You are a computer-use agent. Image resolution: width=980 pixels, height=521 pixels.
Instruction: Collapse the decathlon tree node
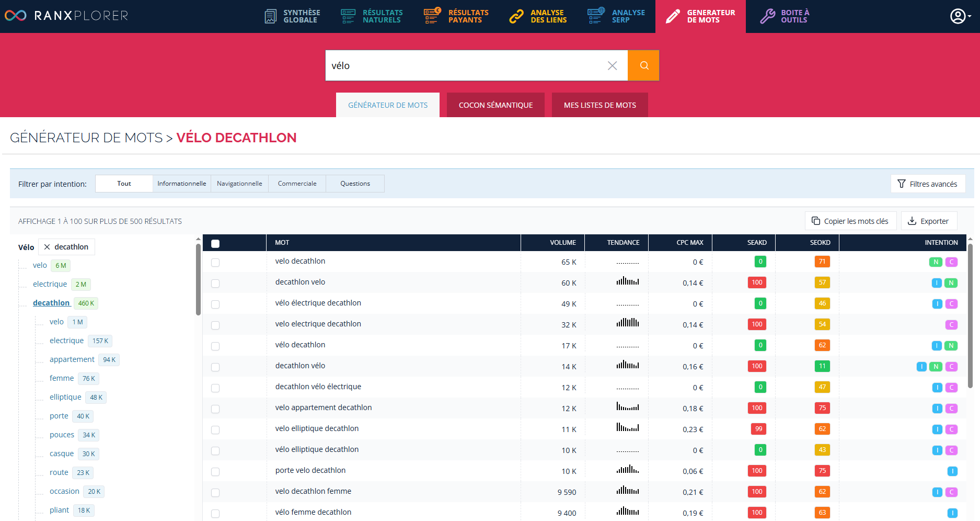pos(51,303)
